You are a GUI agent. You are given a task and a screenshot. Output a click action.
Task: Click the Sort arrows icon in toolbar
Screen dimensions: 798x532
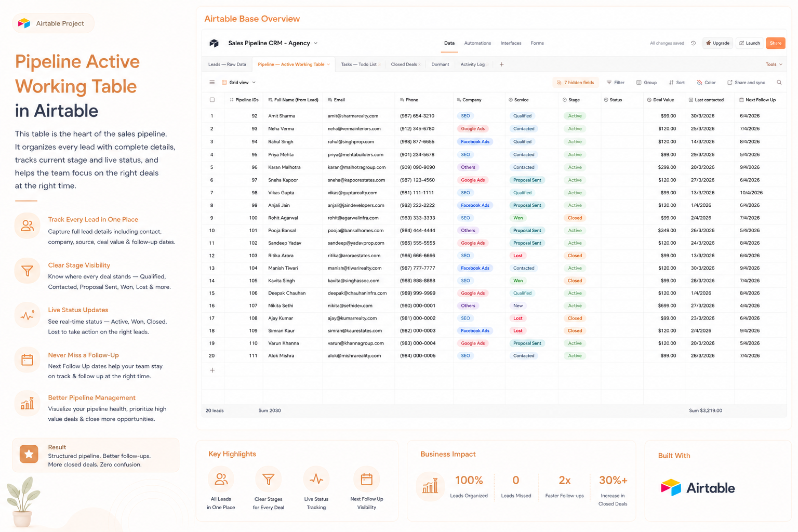coord(671,83)
